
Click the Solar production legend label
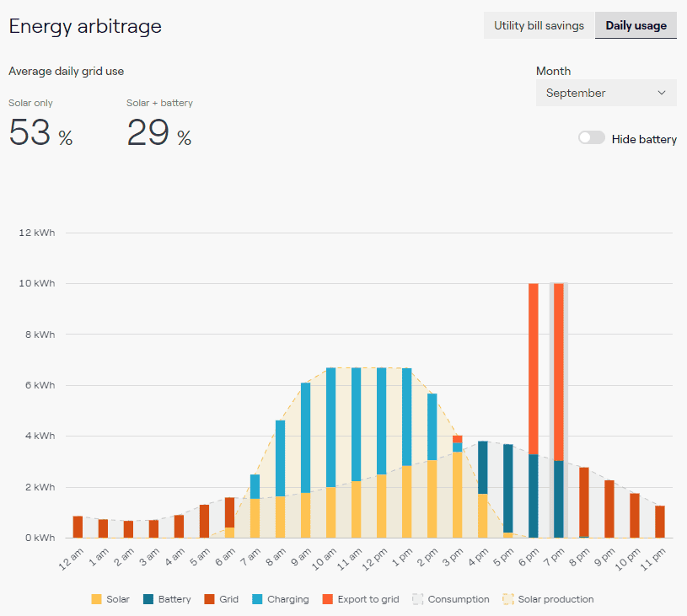[x=556, y=599]
